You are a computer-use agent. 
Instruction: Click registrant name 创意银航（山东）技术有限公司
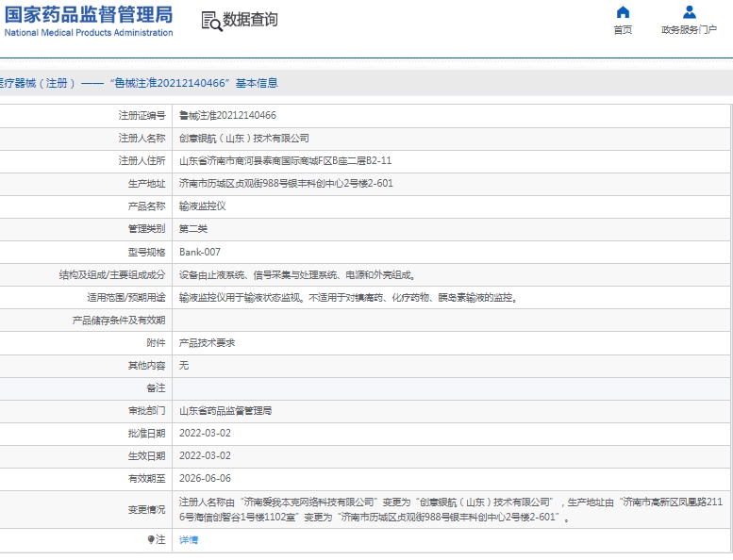tap(244, 139)
